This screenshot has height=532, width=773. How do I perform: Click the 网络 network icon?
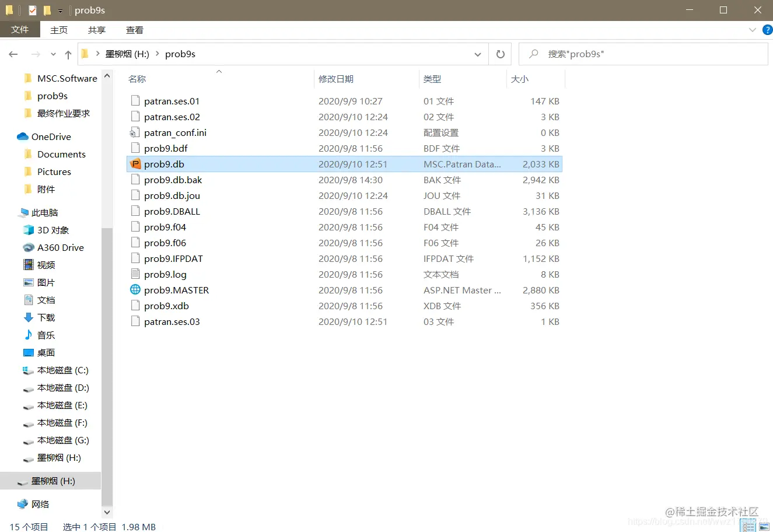tap(23, 504)
